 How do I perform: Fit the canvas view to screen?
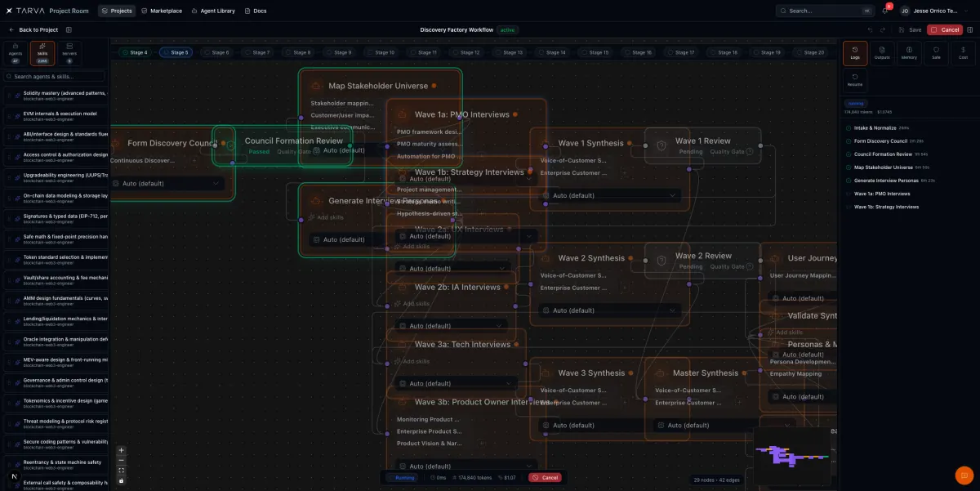122,471
